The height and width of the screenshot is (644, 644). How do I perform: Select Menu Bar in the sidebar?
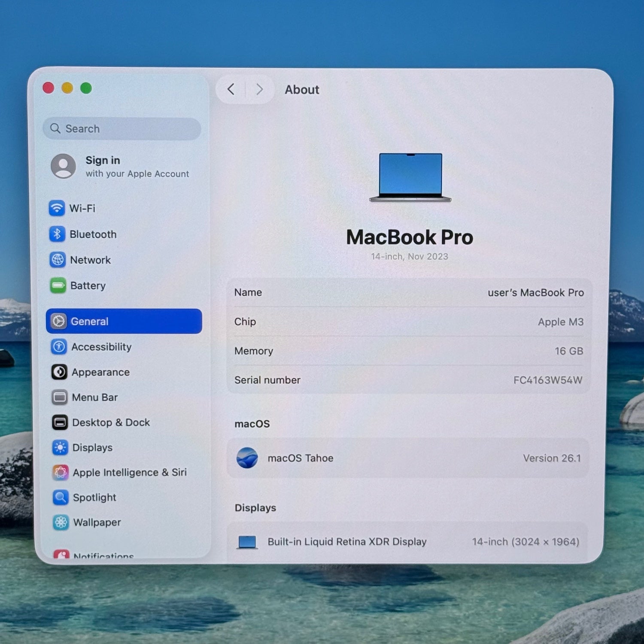pos(94,398)
